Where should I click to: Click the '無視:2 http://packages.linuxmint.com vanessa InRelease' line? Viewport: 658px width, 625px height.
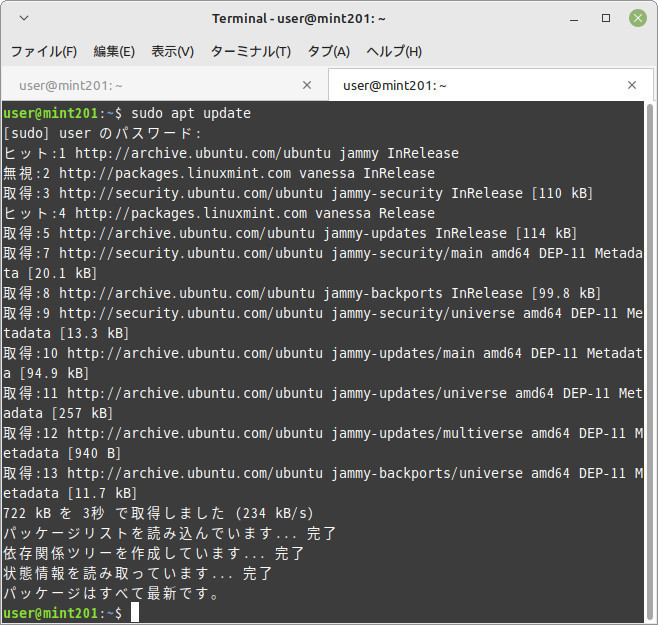coord(219,173)
